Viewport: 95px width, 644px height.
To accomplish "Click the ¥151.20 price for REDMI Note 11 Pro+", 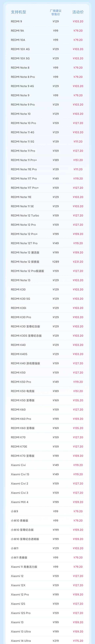I will point(78,160).
